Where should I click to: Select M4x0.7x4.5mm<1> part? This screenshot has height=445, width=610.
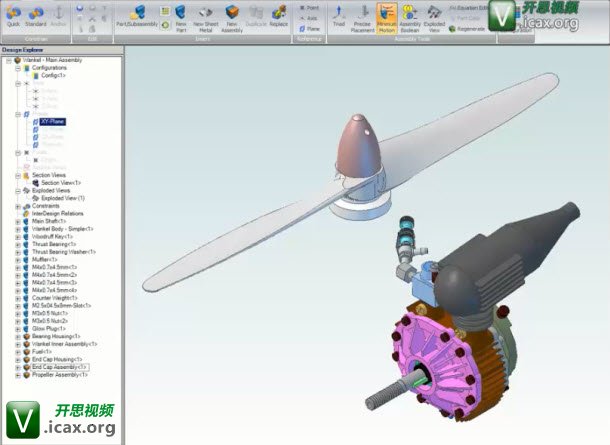[54, 268]
